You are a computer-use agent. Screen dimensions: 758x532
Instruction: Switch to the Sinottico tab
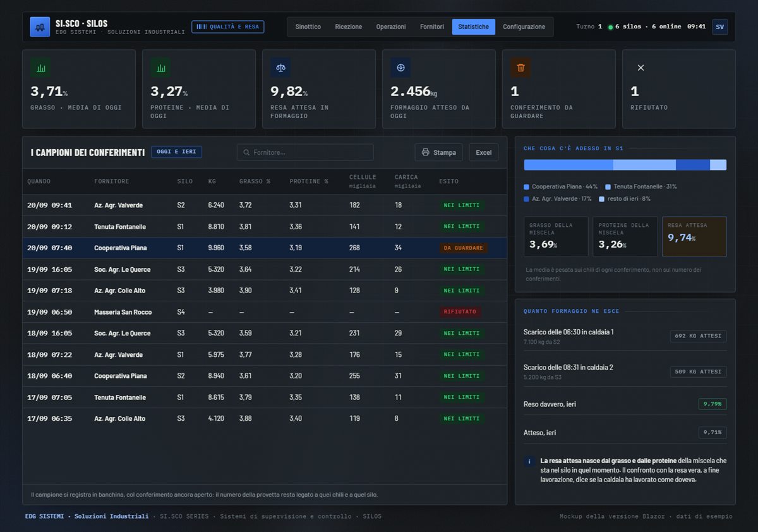tap(308, 27)
